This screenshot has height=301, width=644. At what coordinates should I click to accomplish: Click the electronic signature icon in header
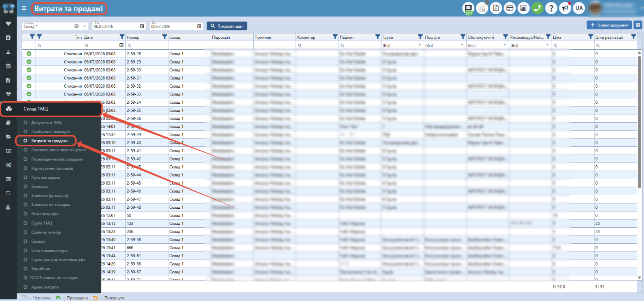(x=482, y=8)
